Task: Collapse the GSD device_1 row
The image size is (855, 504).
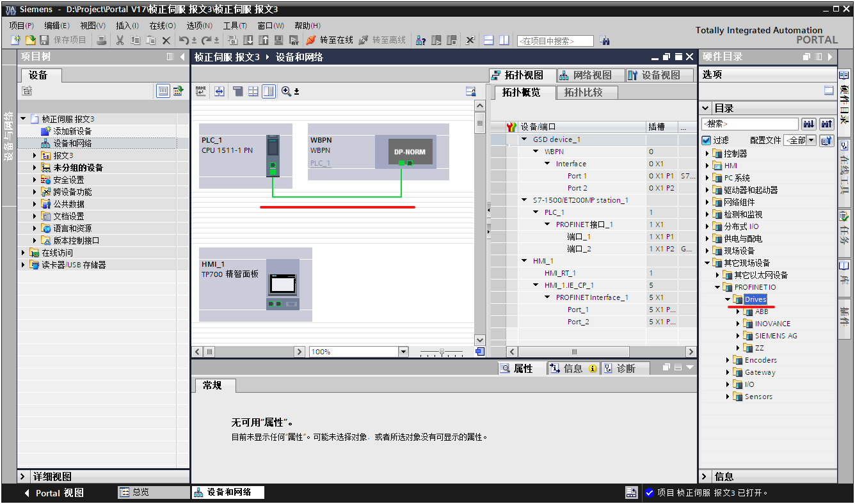Action: (524, 139)
